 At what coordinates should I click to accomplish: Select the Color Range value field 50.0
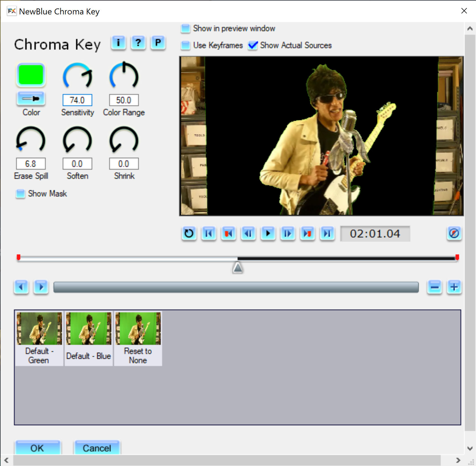[x=124, y=100]
